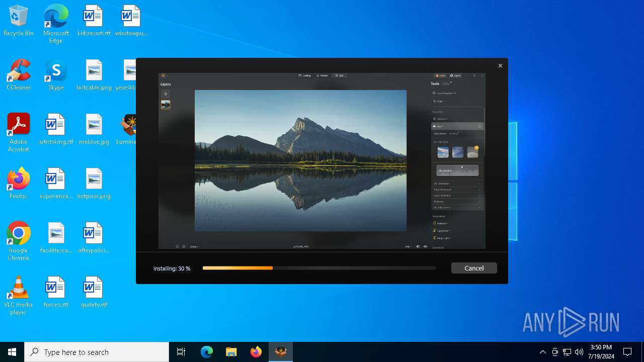Select the CCleaner desktop shortcut
This screenshot has width=644, height=362.
(x=19, y=75)
